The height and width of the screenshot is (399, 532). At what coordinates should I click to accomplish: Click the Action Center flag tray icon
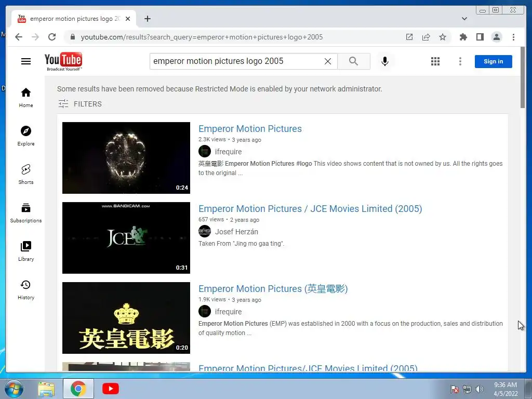tap(454, 389)
